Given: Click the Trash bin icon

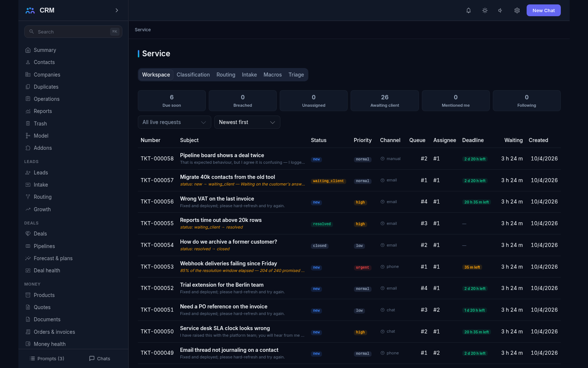Looking at the screenshot, I should click(28, 124).
